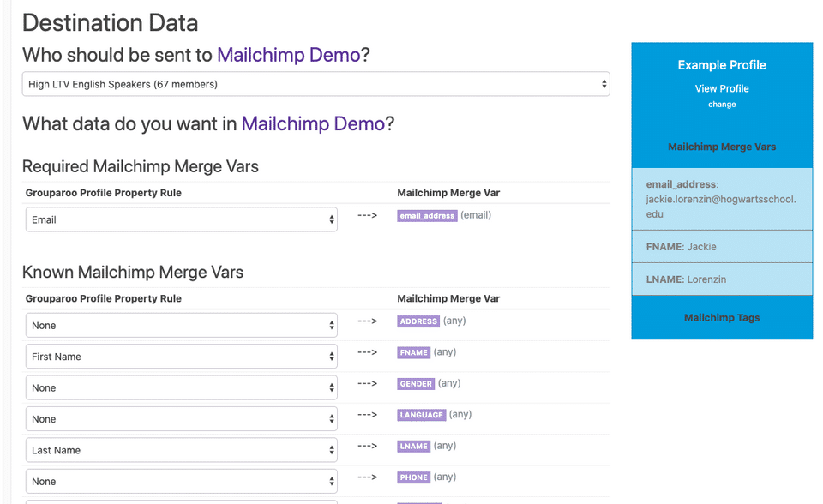Expand the property dropdown for PHONE

pos(181,482)
